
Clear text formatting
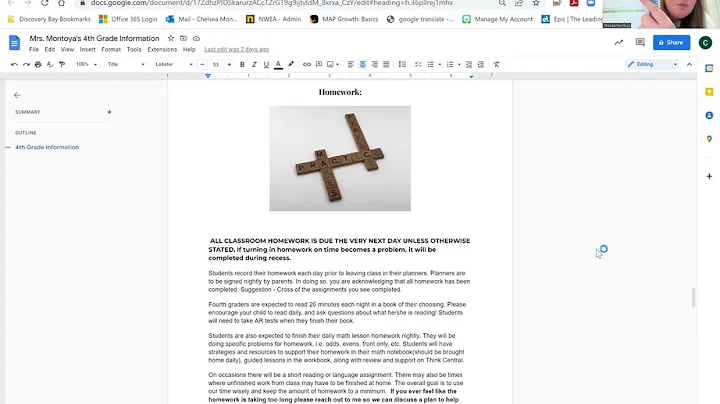pyautogui.click(x=496, y=64)
